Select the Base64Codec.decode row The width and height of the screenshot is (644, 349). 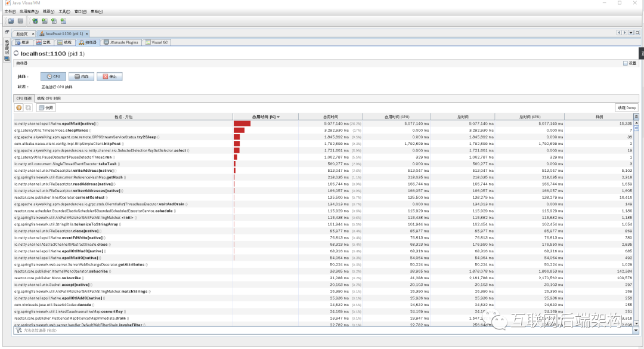(323, 305)
